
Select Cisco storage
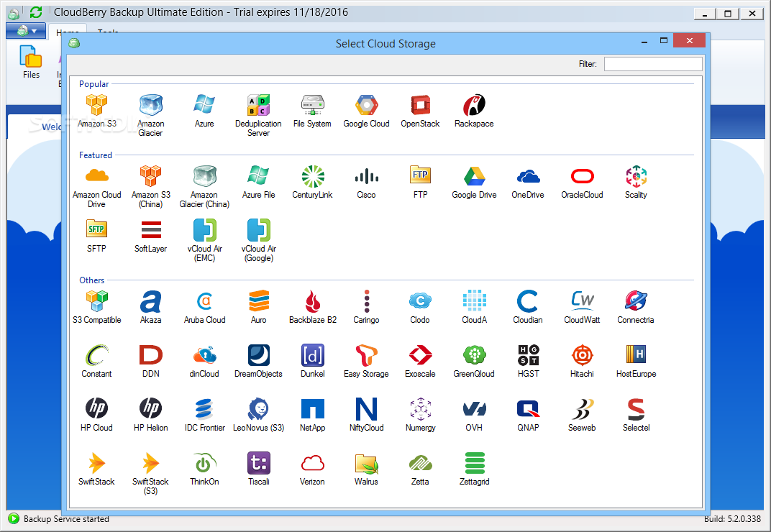[x=366, y=183]
